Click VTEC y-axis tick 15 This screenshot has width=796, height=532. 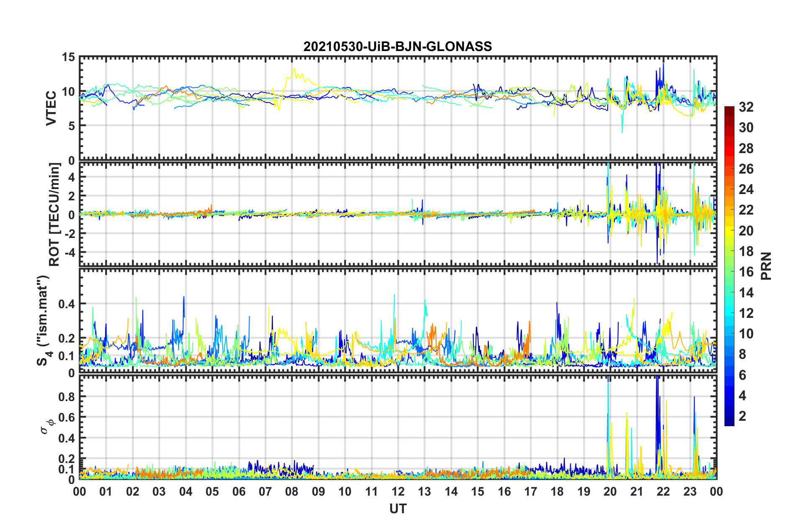[x=68, y=57]
